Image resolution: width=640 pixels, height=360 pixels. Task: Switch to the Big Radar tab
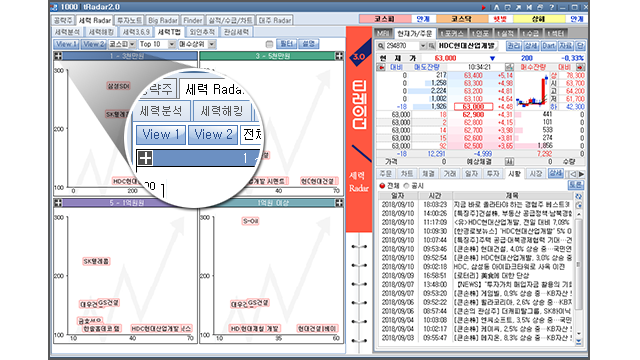[x=162, y=20]
